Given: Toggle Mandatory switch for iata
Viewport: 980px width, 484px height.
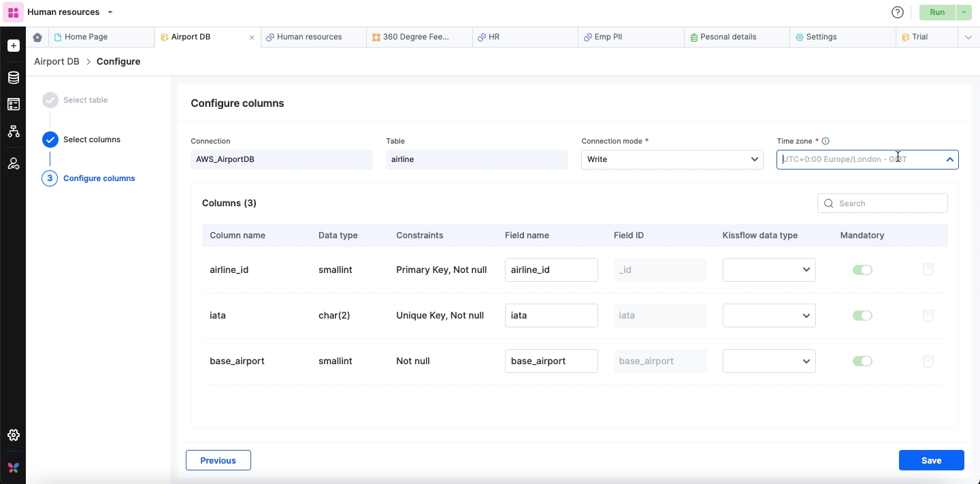Looking at the screenshot, I should [x=862, y=315].
